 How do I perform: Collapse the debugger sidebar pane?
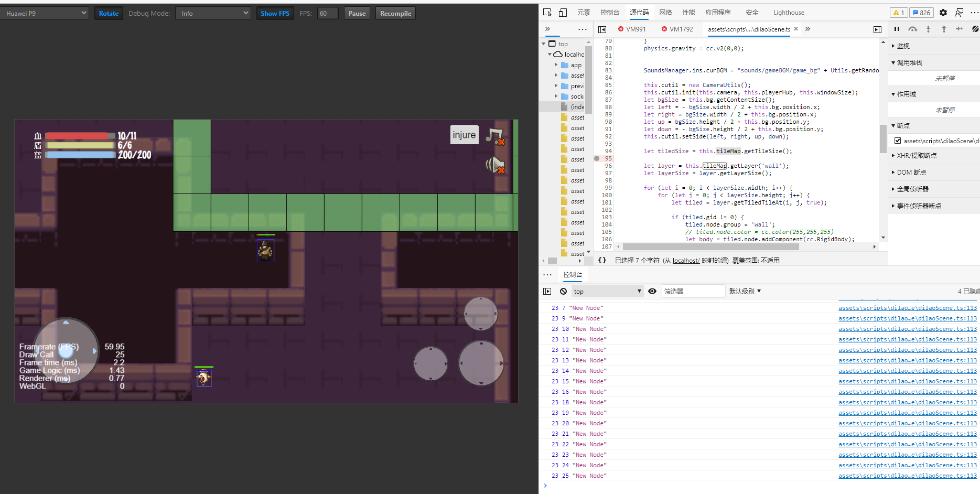[877, 29]
